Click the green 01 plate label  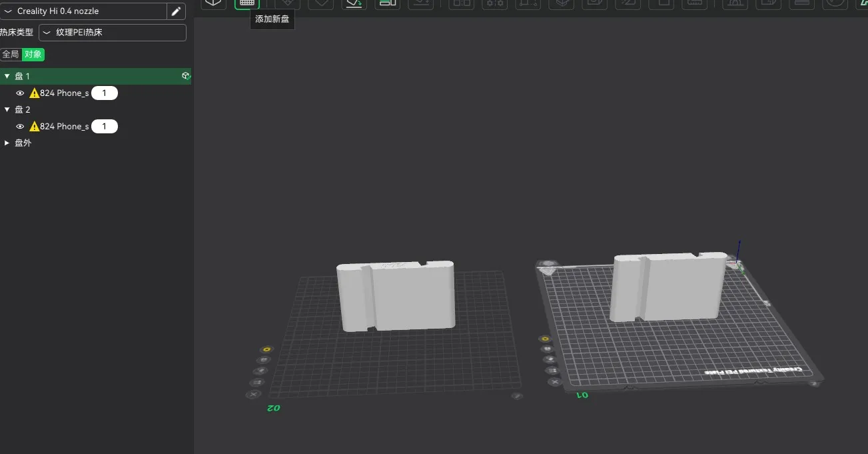point(582,395)
